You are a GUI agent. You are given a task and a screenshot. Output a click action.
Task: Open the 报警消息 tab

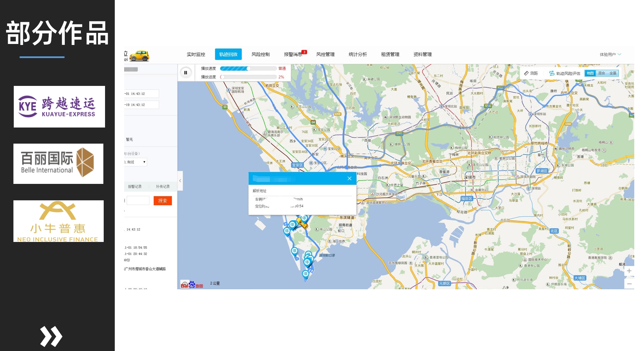pos(293,54)
